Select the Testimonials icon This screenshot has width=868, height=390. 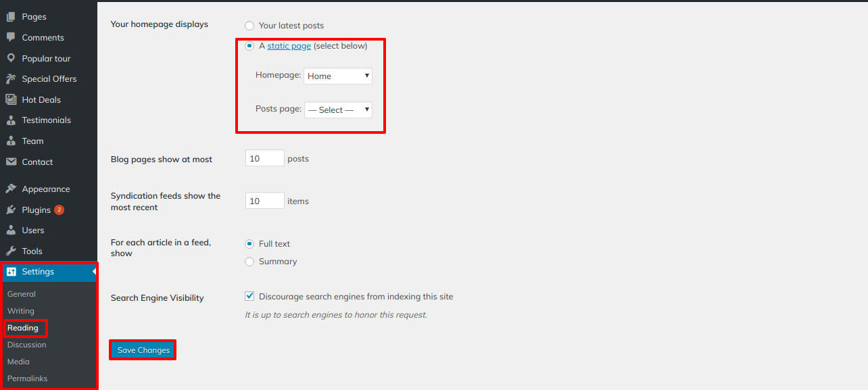point(11,120)
